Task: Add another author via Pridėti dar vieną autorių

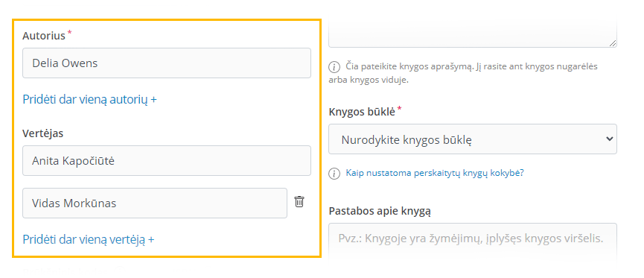Action: [x=89, y=100]
